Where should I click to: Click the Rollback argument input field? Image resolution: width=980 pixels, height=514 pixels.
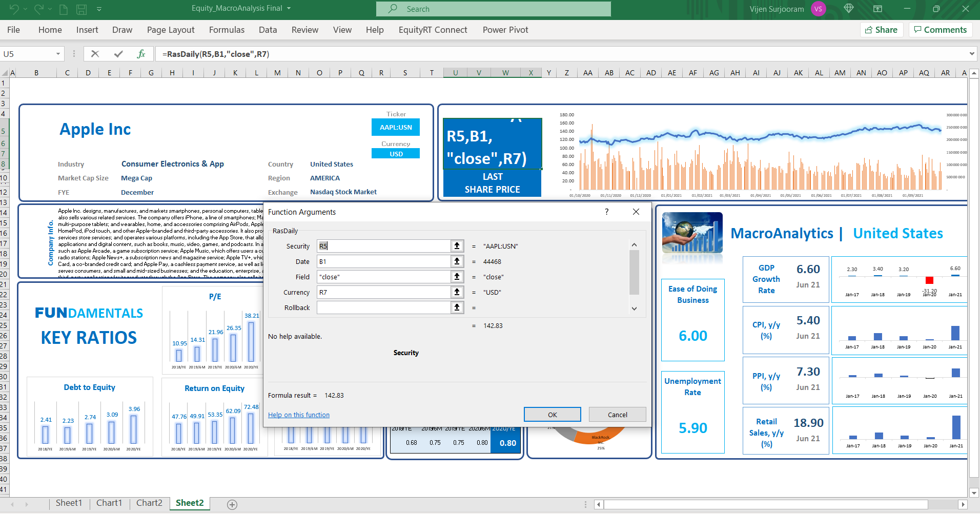[383, 307]
